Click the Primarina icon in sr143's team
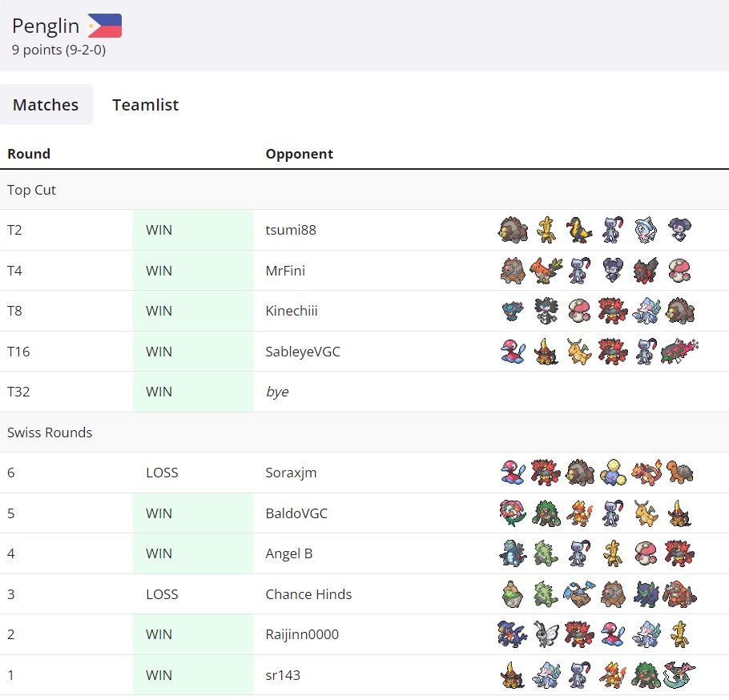The width and height of the screenshot is (729, 700). coord(546,675)
